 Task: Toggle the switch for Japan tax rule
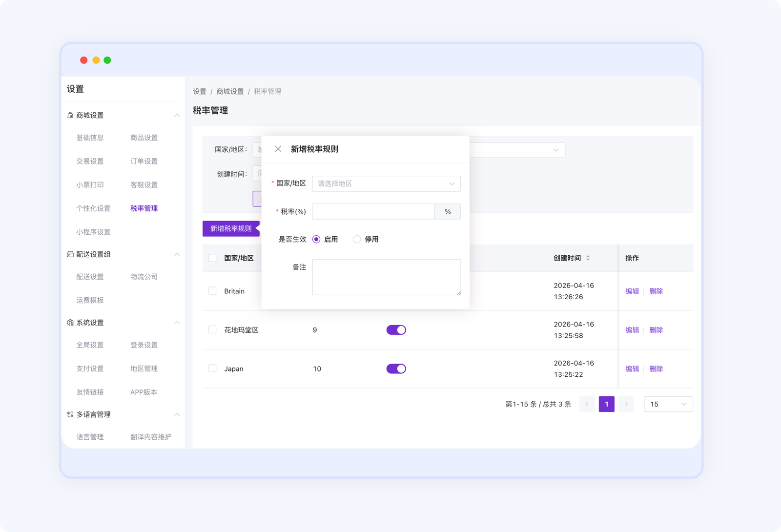pos(396,369)
